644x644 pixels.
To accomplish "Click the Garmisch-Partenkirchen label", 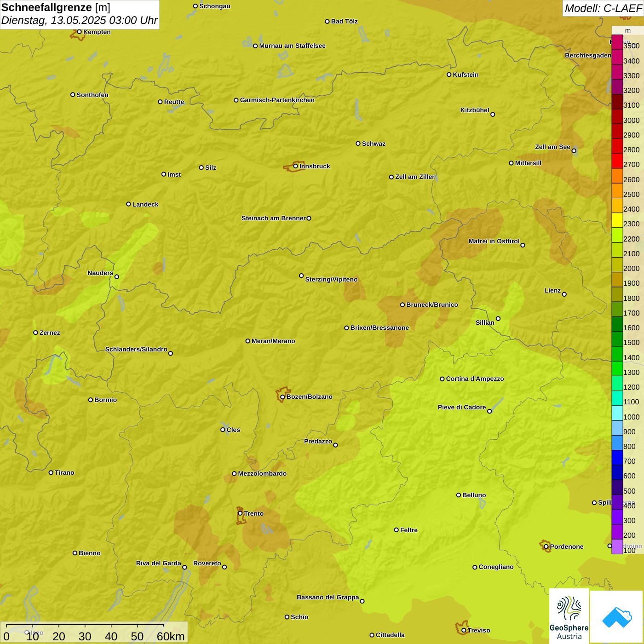I will pos(277,100).
